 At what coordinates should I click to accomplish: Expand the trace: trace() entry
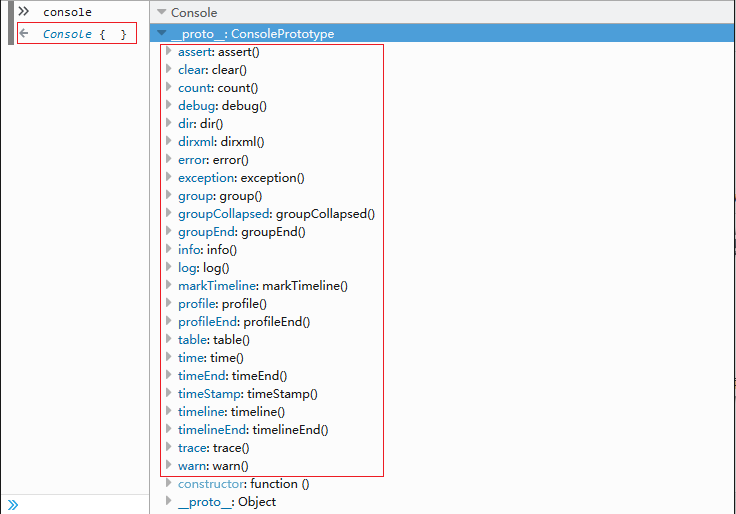click(x=169, y=447)
